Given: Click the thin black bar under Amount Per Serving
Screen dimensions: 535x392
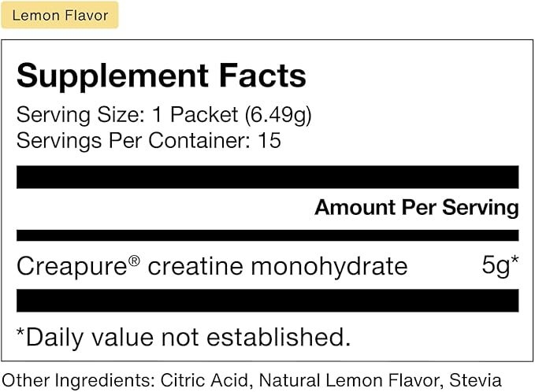Looking at the screenshot, I should click(x=267, y=235).
